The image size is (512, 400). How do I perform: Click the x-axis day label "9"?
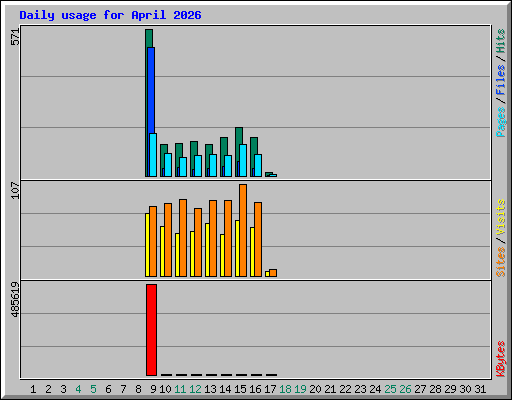tap(153, 389)
